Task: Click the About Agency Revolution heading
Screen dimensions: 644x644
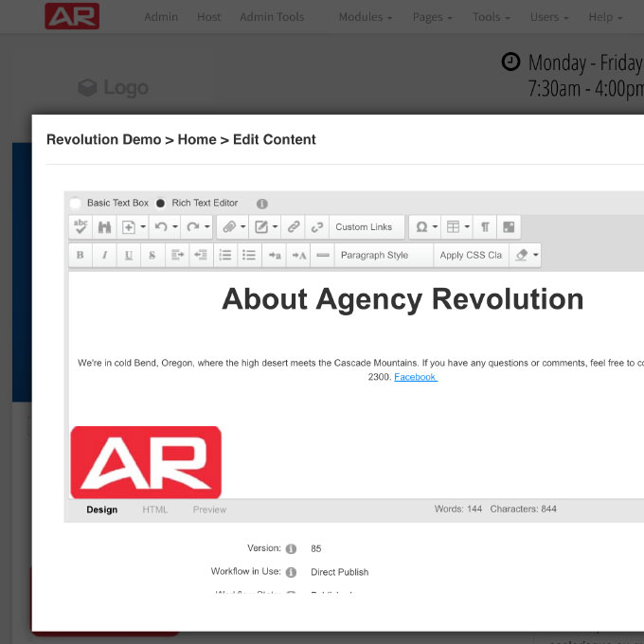Action: pos(402,298)
